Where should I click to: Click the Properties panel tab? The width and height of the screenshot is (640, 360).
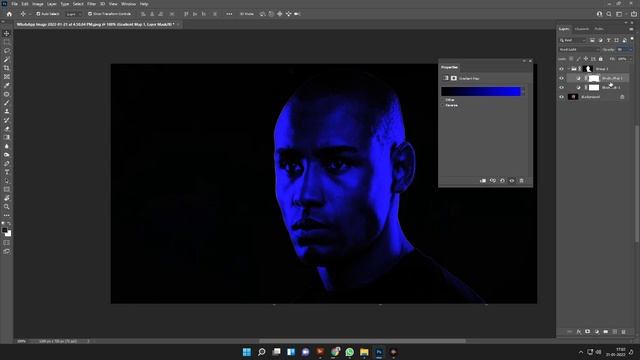coord(449,67)
